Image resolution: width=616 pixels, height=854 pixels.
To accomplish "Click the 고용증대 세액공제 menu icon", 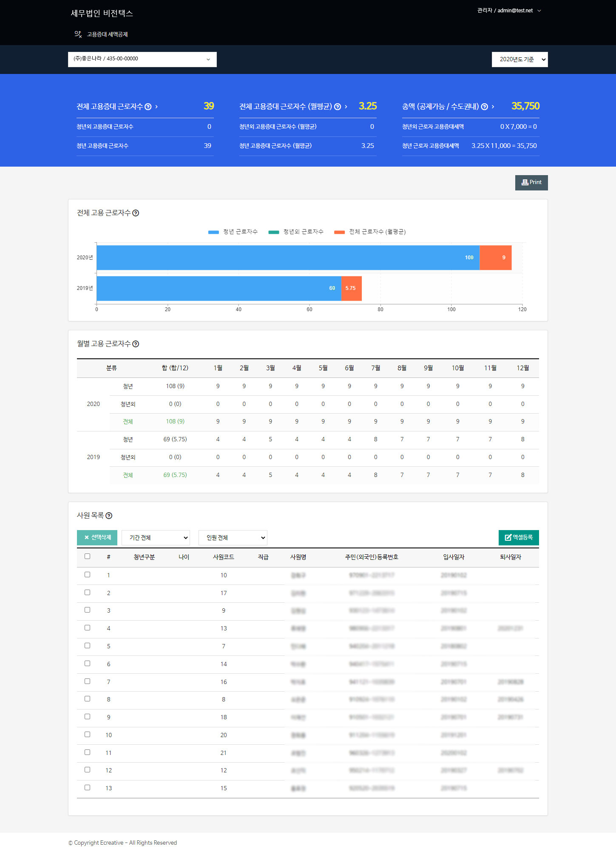I will (x=78, y=34).
